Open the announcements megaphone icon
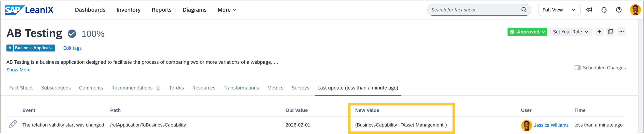 (589, 10)
